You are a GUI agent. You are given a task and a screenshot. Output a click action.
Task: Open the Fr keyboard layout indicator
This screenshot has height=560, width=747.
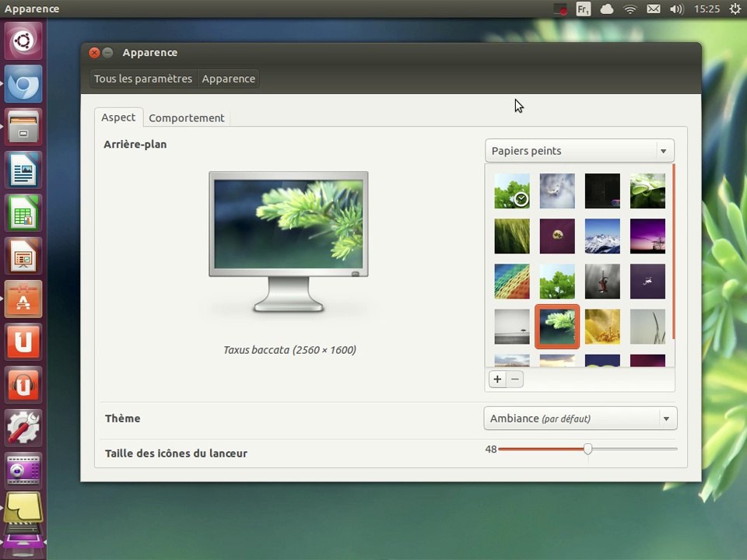[583, 9]
